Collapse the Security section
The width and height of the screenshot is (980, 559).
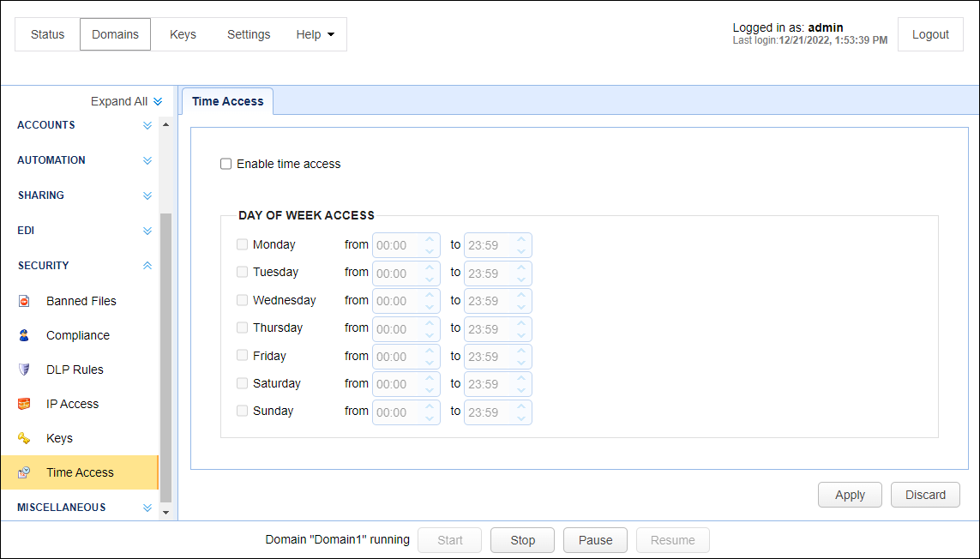coord(147,266)
